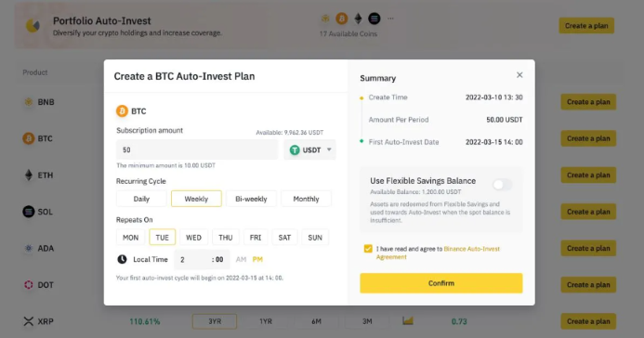The image size is (644, 338).
Task: Create a plan for SOL
Action: [x=588, y=212]
